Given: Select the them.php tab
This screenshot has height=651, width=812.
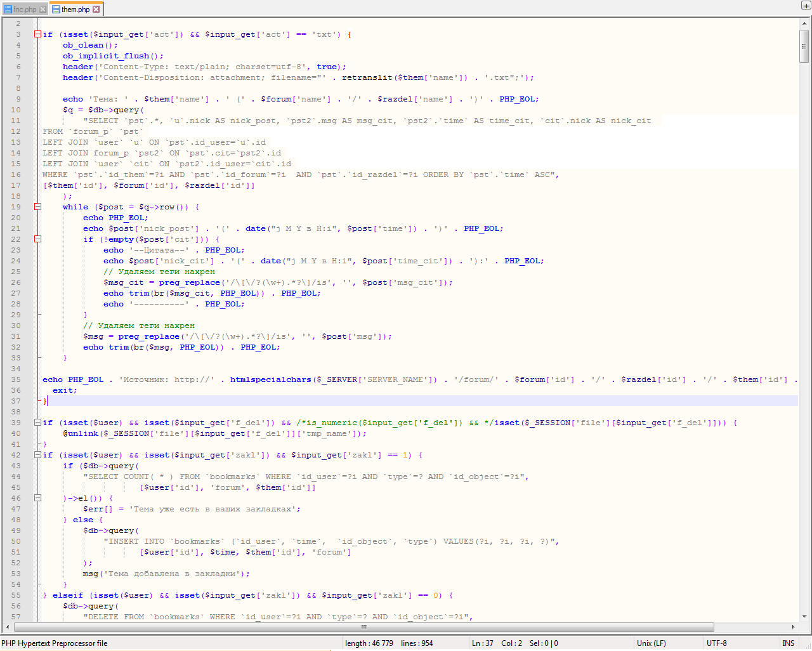Looking at the screenshot, I should [x=75, y=10].
